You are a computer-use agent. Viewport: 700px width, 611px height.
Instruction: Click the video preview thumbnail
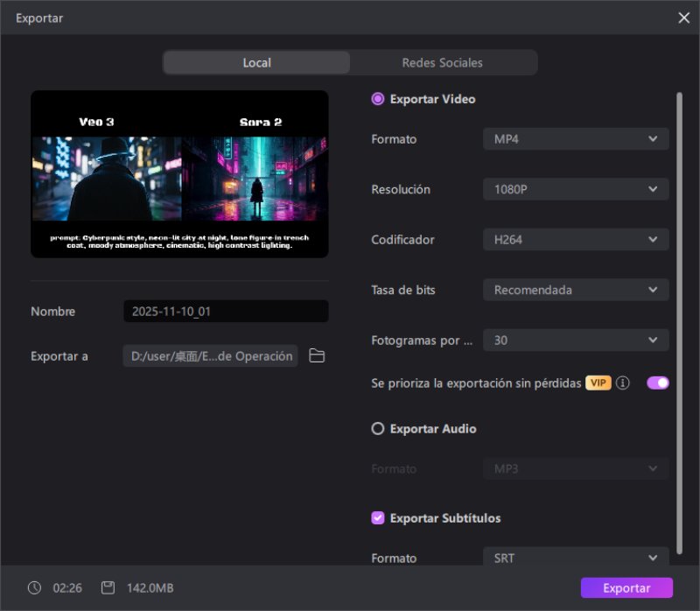tap(179, 174)
